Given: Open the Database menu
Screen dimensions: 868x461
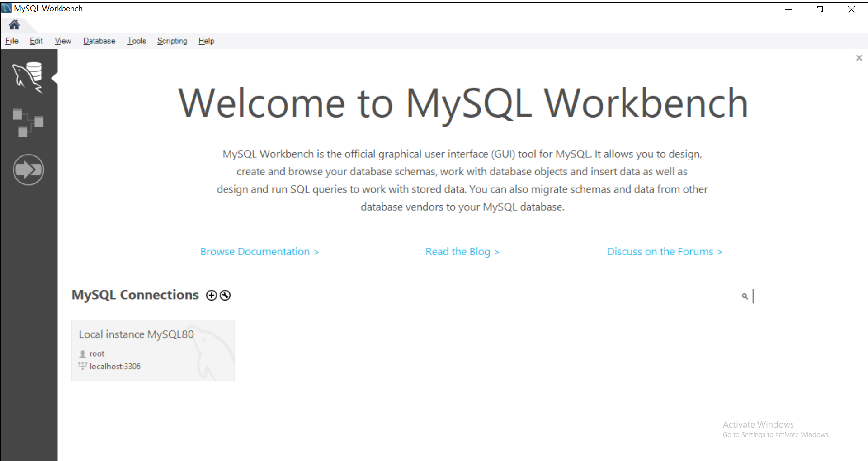Looking at the screenshot, I should [x=99, y=41].
